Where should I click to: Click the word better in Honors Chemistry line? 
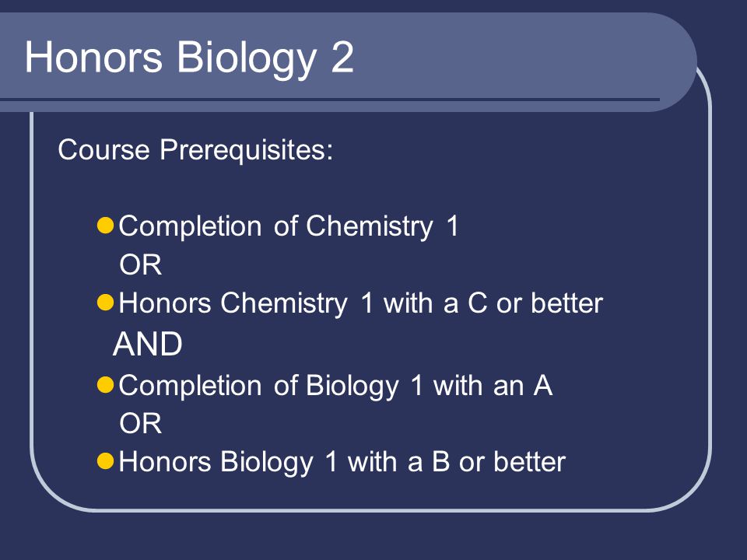pyautogui.click(x=567, y=303)
